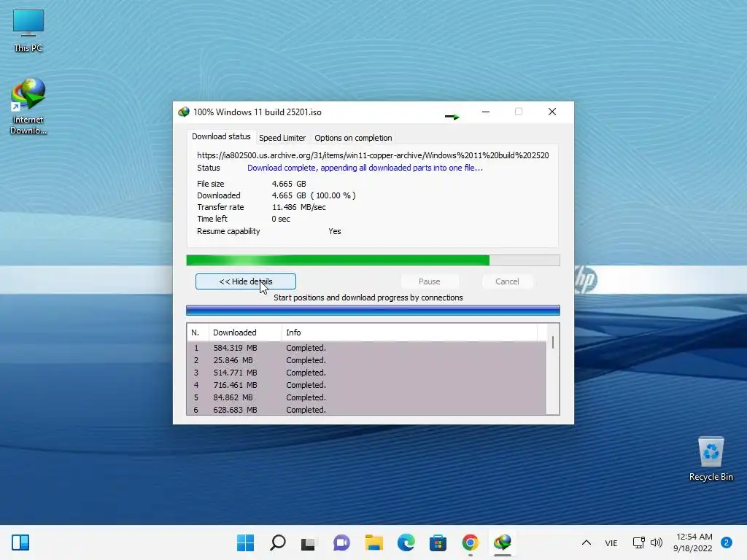Screen dimensions: 747x560
Task: Select connection row 84.862 MB
Action: 366,397
